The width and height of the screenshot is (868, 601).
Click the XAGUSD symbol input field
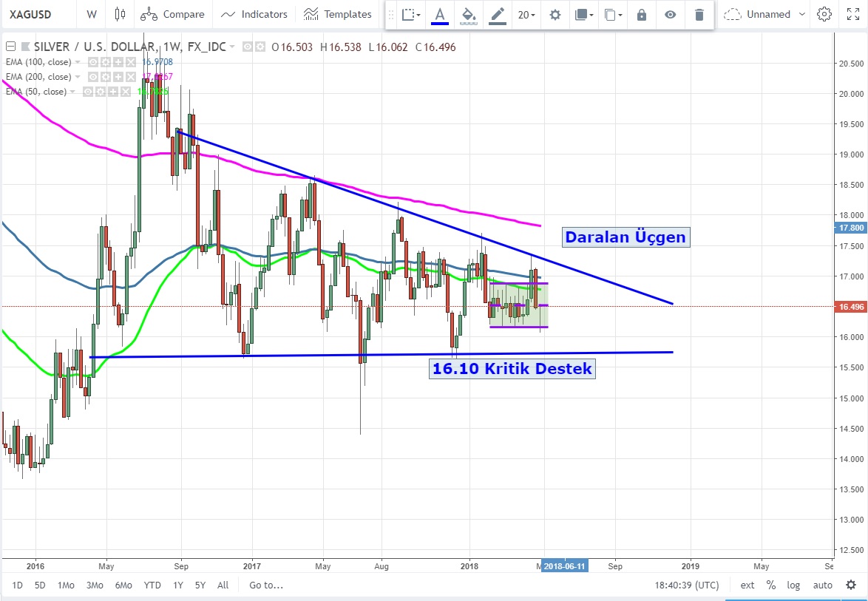point(30,14)
